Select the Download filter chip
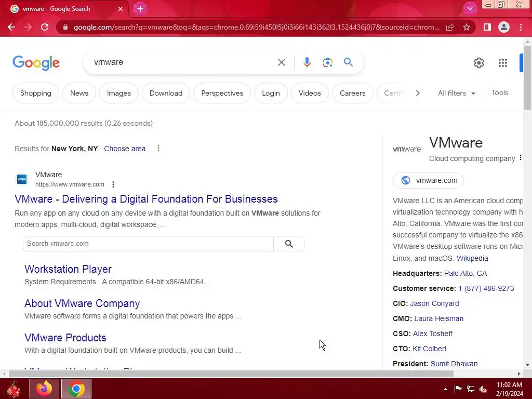 pyautogui.click(x=166, y=93)
